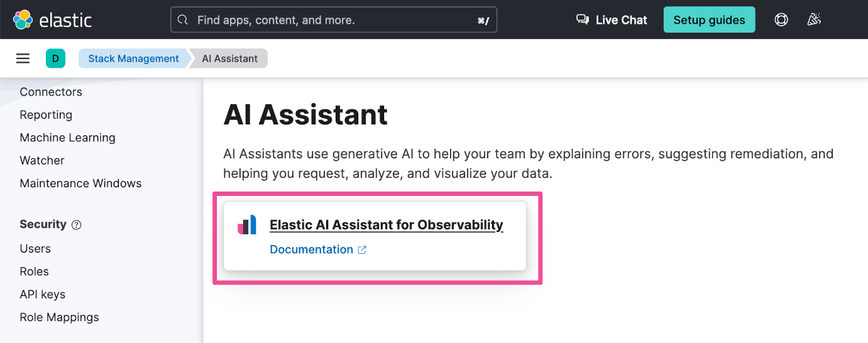This screenshot has height=343, width=868.
Task: Open Connectors in the sidebar
Action: [x=51, y=92]
